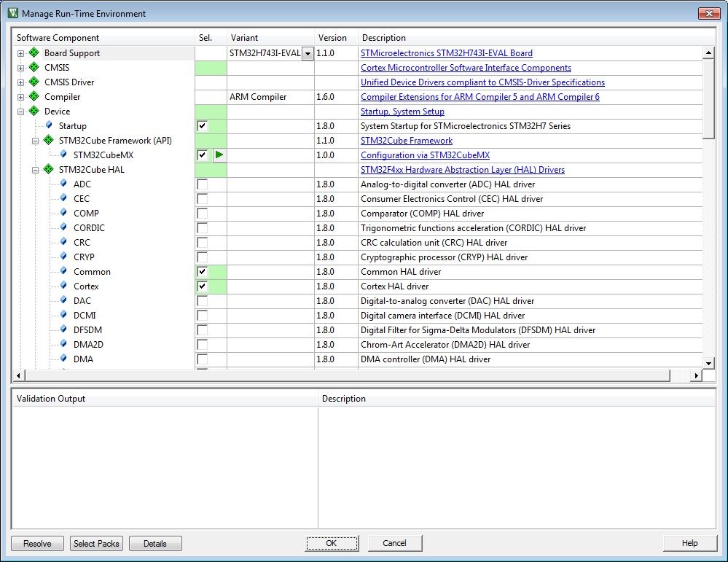
Task: Enable the CEC HAL driver checkbox
Action: click(202, 199)
